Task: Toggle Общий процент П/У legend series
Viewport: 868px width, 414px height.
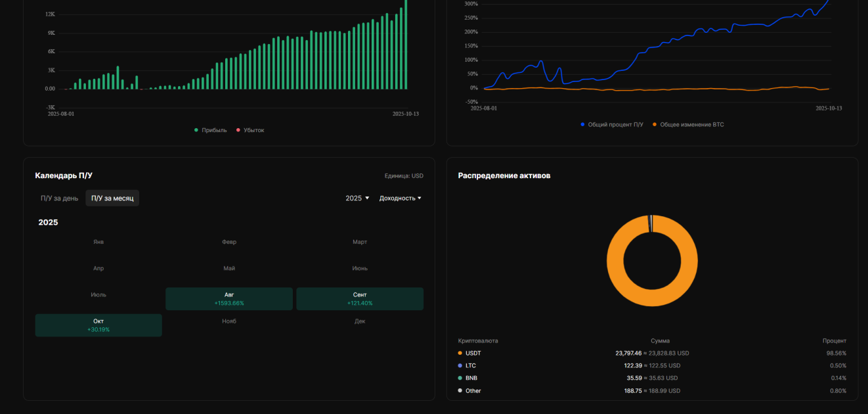Action: point(612,124)
